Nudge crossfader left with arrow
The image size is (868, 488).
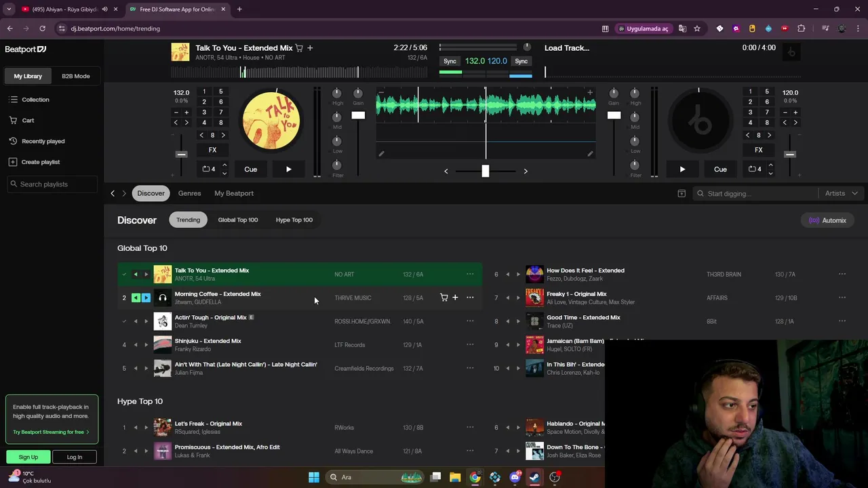click(x=446, y=171)
